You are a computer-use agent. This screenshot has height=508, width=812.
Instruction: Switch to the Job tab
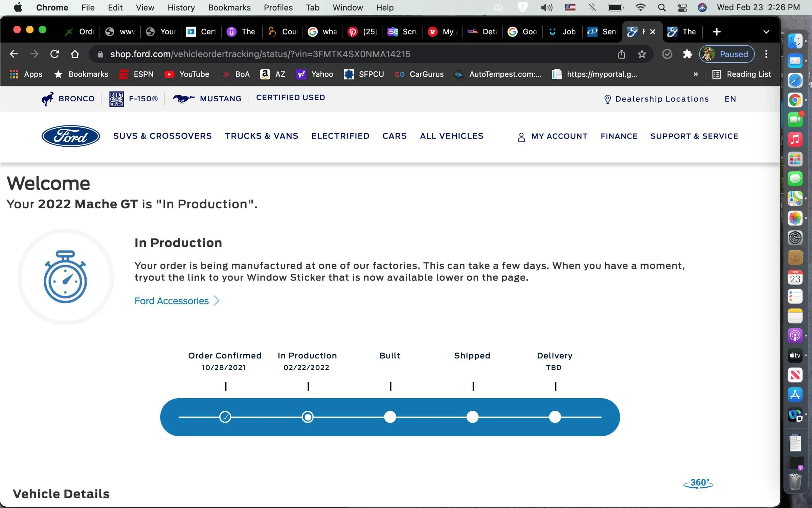(563, 32)
